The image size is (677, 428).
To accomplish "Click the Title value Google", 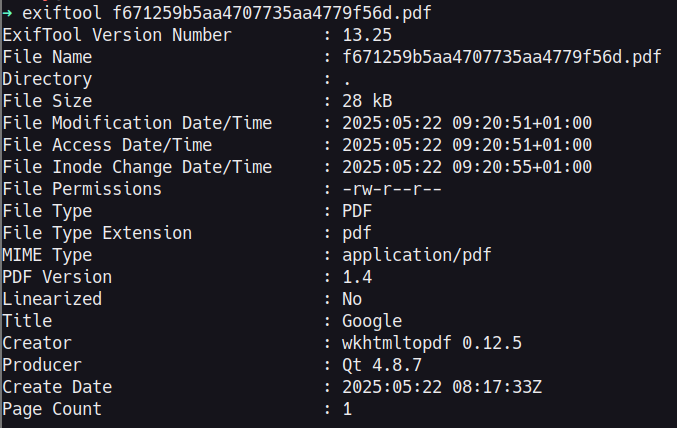I will 372,321.
